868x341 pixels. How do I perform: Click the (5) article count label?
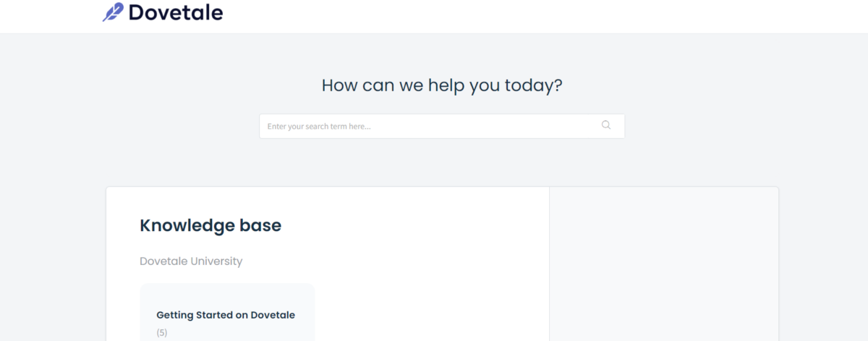click(162, 333)
